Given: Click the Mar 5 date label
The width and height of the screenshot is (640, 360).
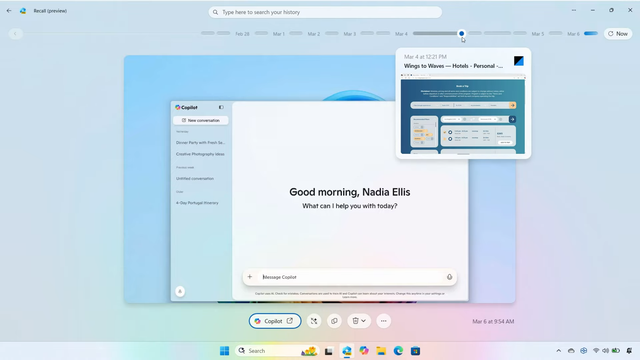Looking at the screenshot, I should 538,34.
